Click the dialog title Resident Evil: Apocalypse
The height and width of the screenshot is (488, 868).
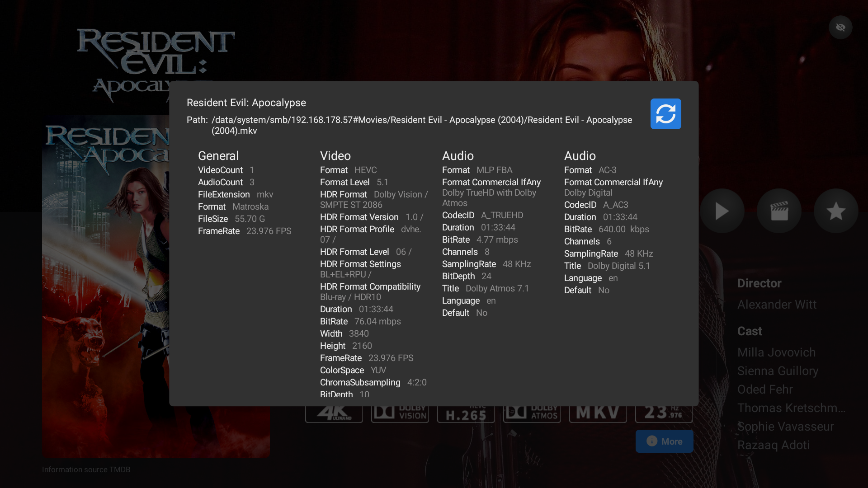(x=246, y=103)
